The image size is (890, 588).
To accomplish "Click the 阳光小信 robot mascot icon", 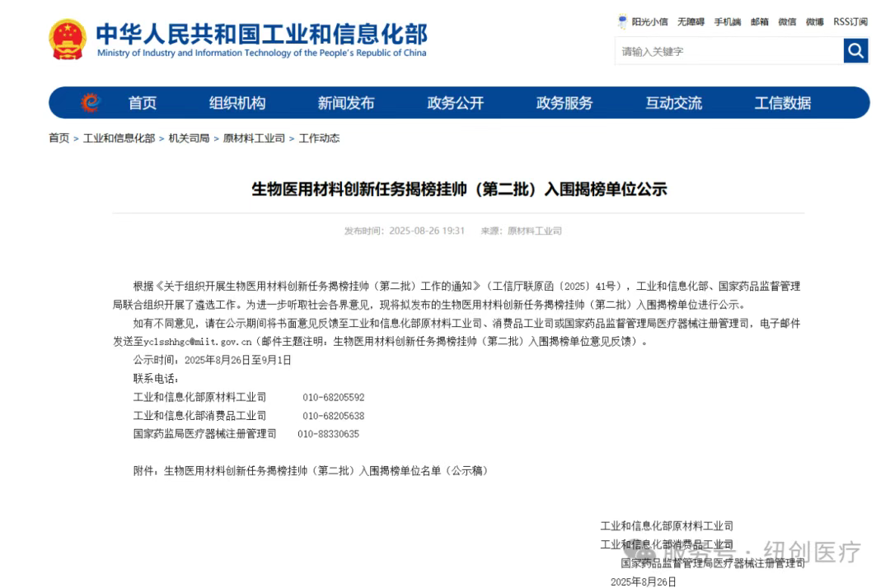I will click(623, 21).
